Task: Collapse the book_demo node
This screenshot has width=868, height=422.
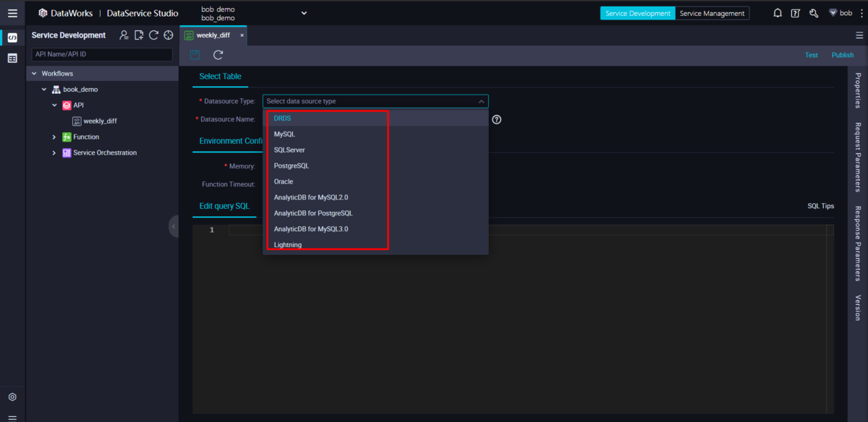Action: click(44, 90)
